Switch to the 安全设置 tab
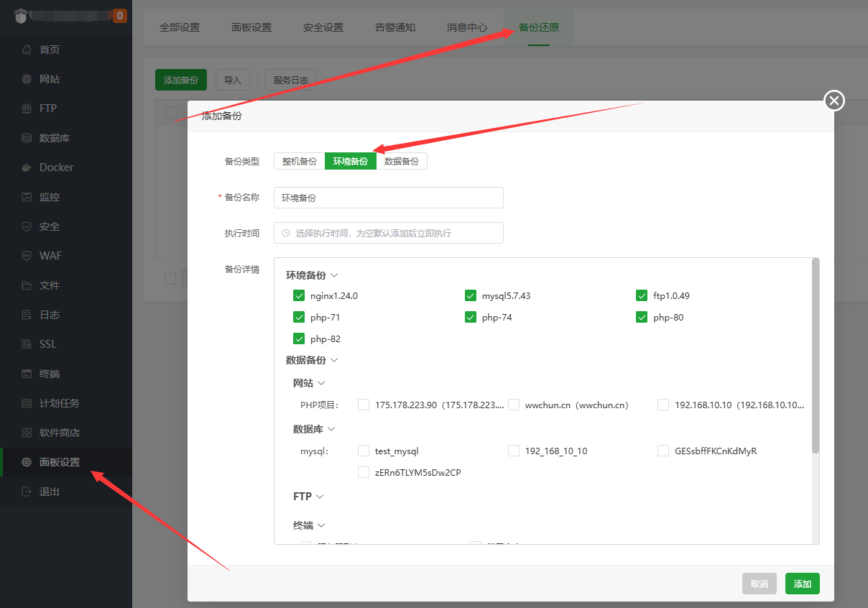 click(323, 28)
